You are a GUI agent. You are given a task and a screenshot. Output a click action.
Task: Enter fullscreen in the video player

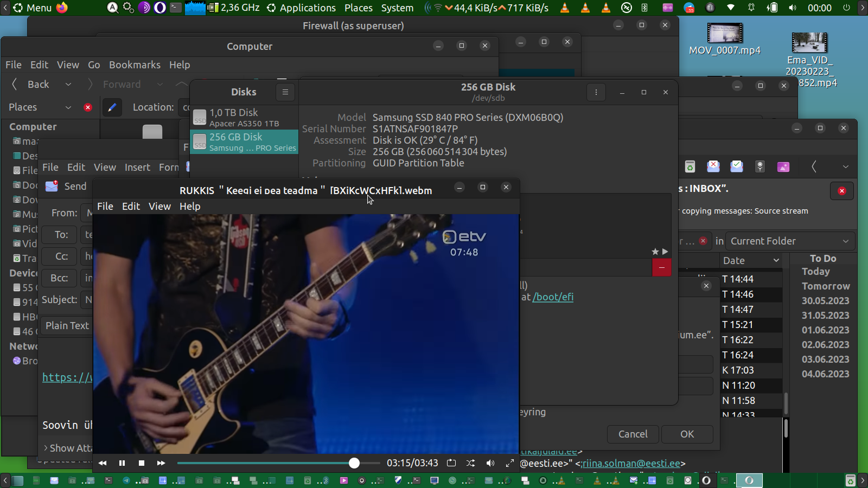point(510,463)
